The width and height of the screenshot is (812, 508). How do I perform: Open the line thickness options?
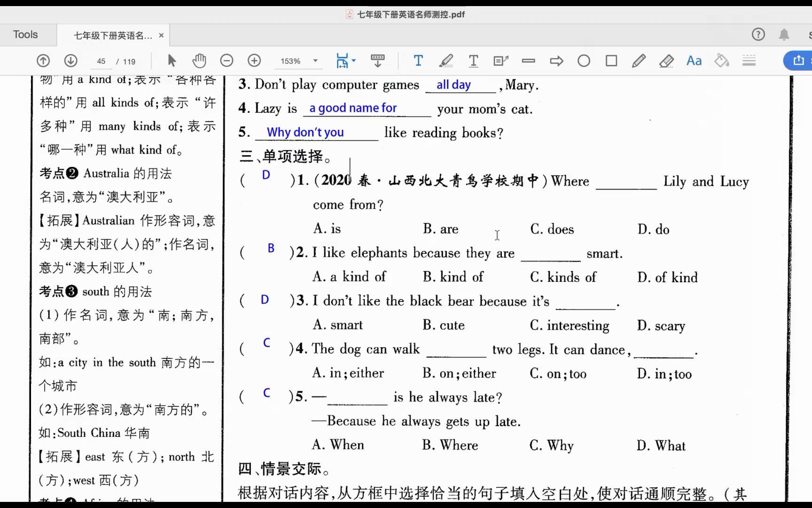749,61
